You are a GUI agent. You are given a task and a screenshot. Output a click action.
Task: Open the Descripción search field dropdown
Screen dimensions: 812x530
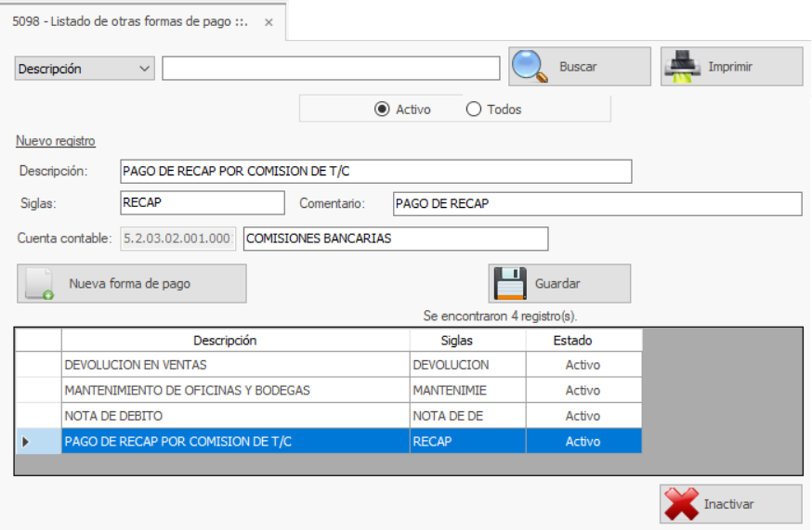[x=144, y=69]
